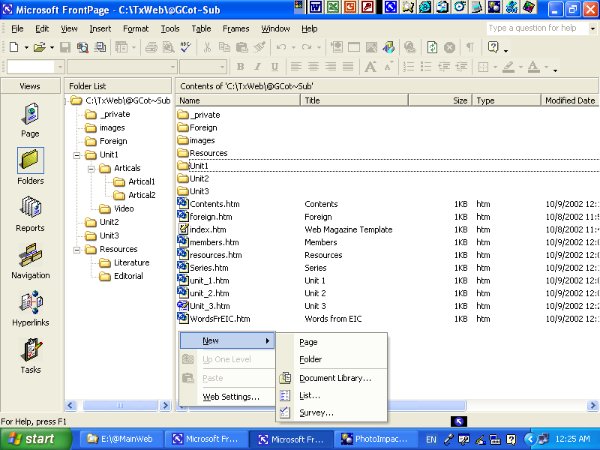Choose Survey from the New submenu
Image resolution: width=600 pixels, height=450 pixels.
[332, 412]
